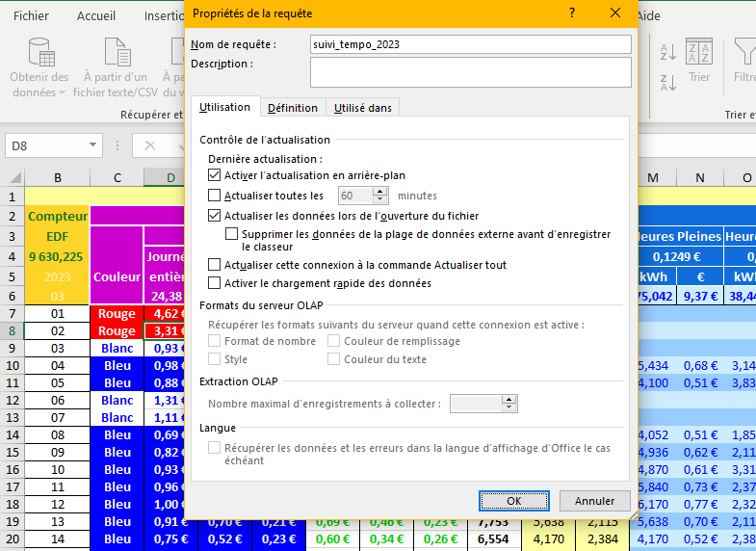The image size is (756, 551).
Task: Open the Utilisé dans tab
Action: coord(362,108)
